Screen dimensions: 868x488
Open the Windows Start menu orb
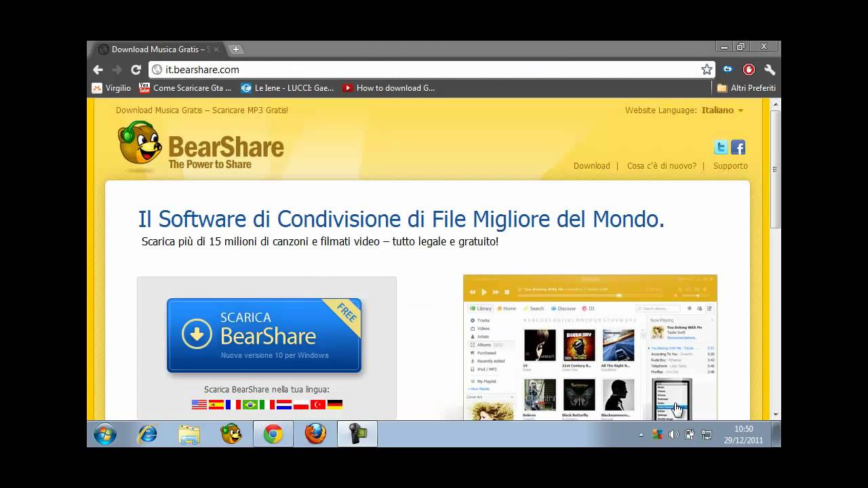point(105,434)
